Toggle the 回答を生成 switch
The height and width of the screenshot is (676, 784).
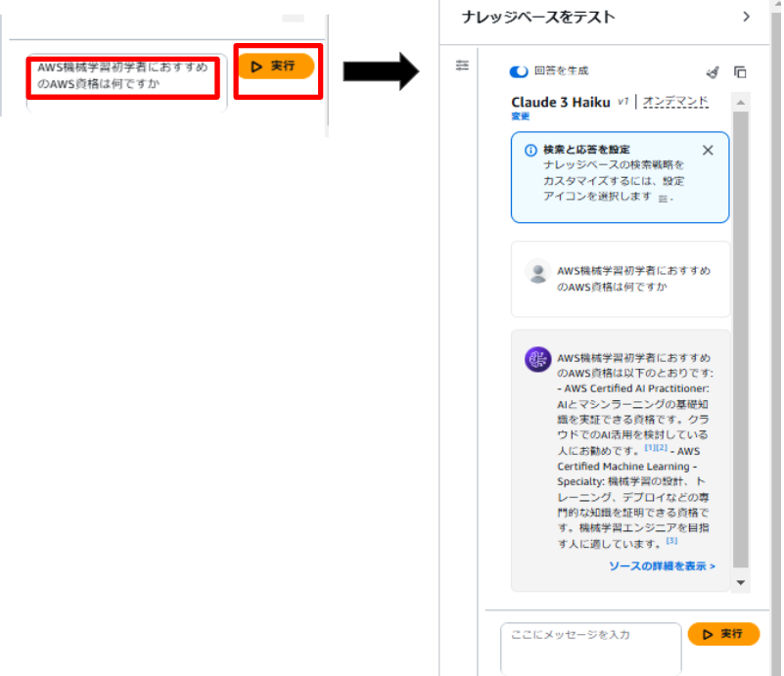click(519, 71)
